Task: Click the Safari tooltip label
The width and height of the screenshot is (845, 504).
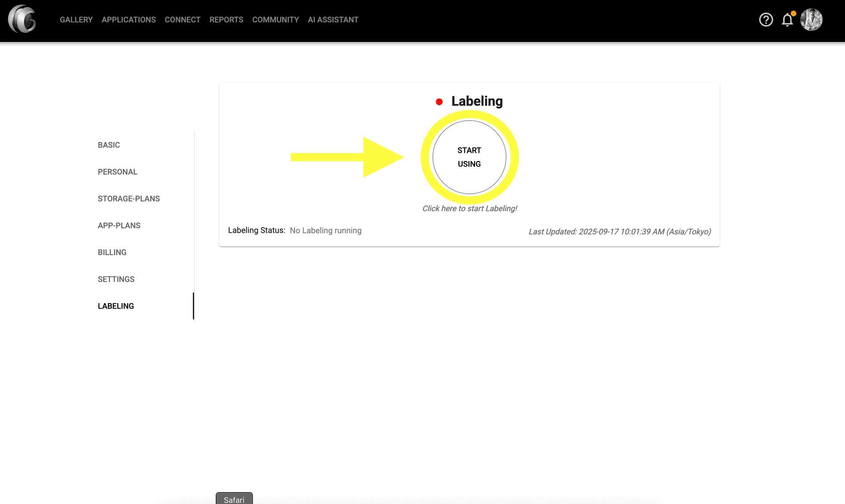Action: pos(234,499)
